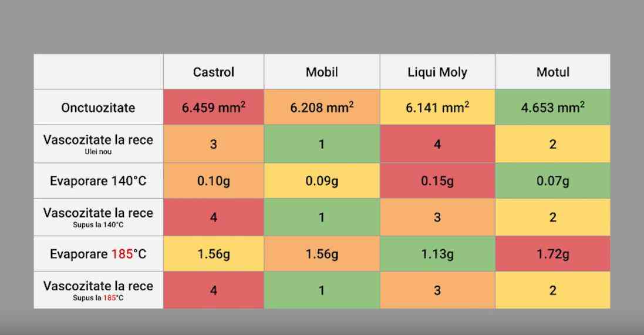Click the yellow 6.141 mm² cell
This screenshot has height=335, width=644.
click(x=437, y=108)
